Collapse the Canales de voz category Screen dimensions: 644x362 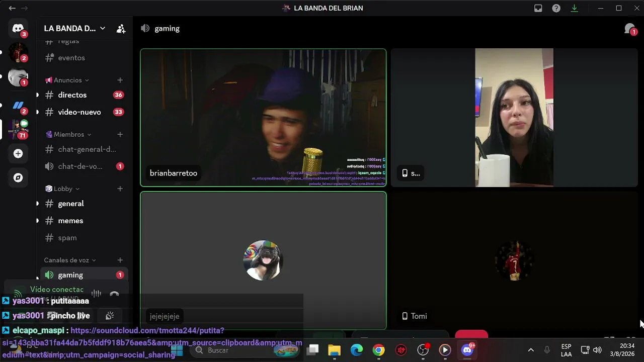[70, 260]
